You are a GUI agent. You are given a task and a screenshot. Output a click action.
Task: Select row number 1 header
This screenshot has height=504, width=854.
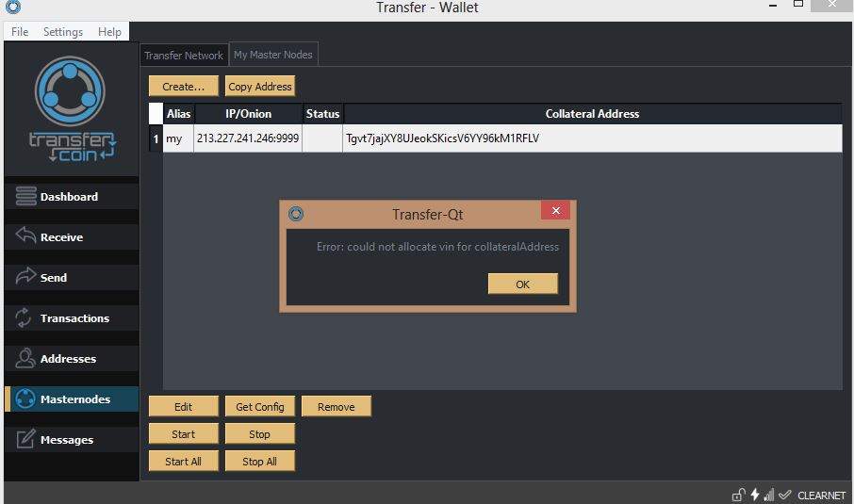pos(156,138)
